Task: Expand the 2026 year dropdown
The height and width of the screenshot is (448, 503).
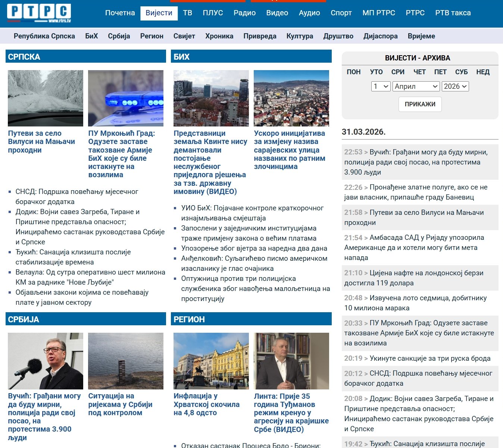Action: click(x=455, y=87)
